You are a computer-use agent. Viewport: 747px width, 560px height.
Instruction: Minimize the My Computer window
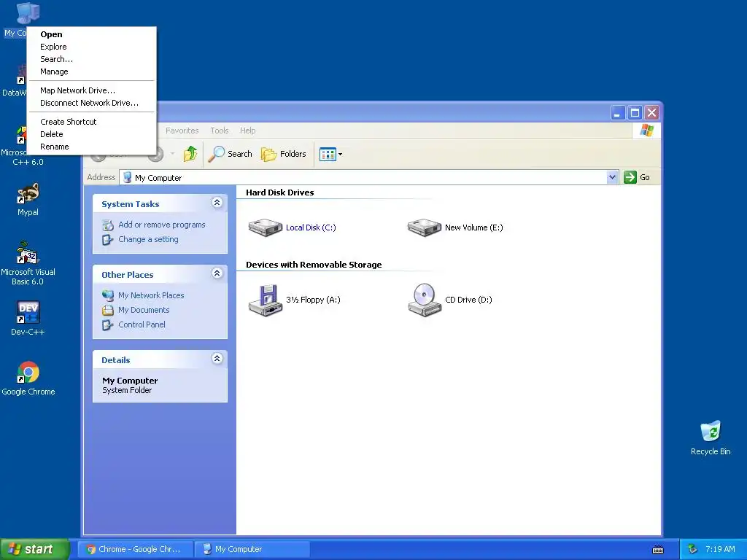(617, 113)
